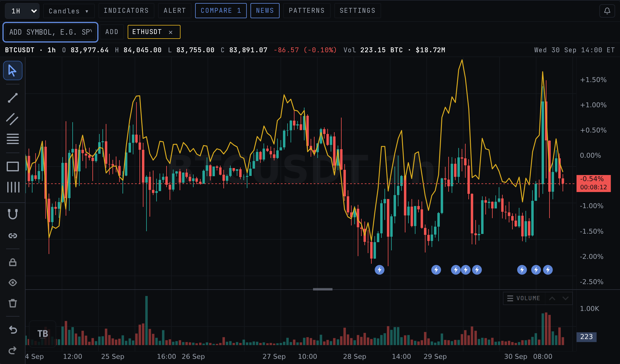Viewport: 620px width, 364px height.
Task: Click the undo arrow icon
Action: point(13,330)
